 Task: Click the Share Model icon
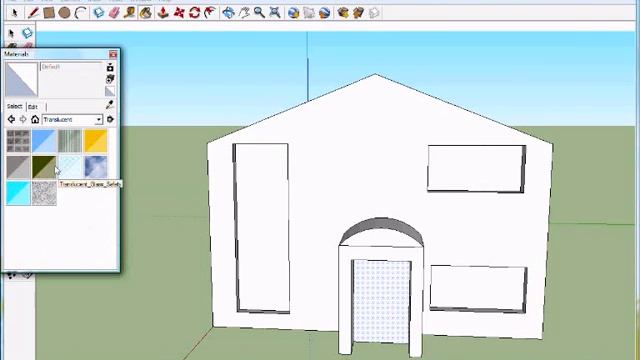pyautogui.click(x=358, y=13)
